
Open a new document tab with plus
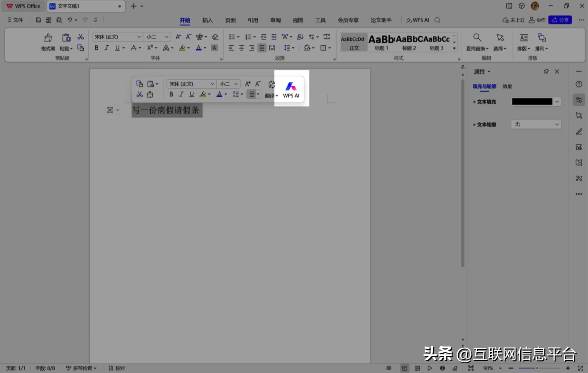pos(134,6)
